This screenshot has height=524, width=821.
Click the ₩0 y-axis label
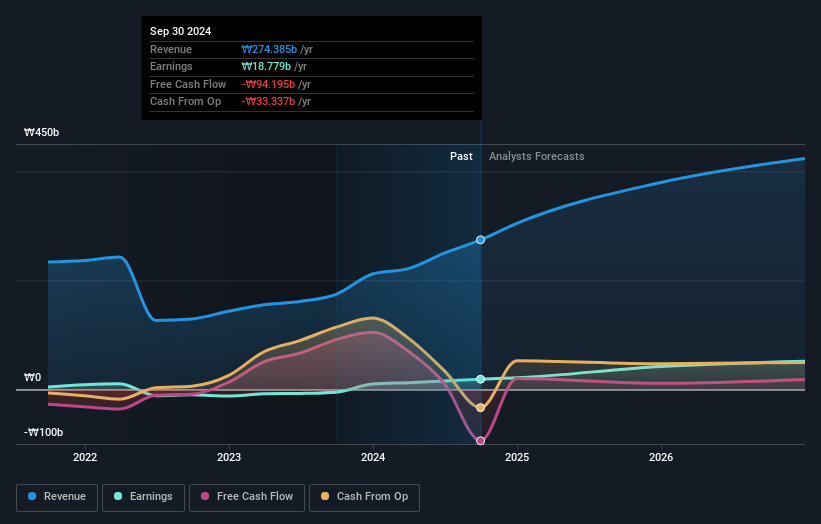point(32,377)
